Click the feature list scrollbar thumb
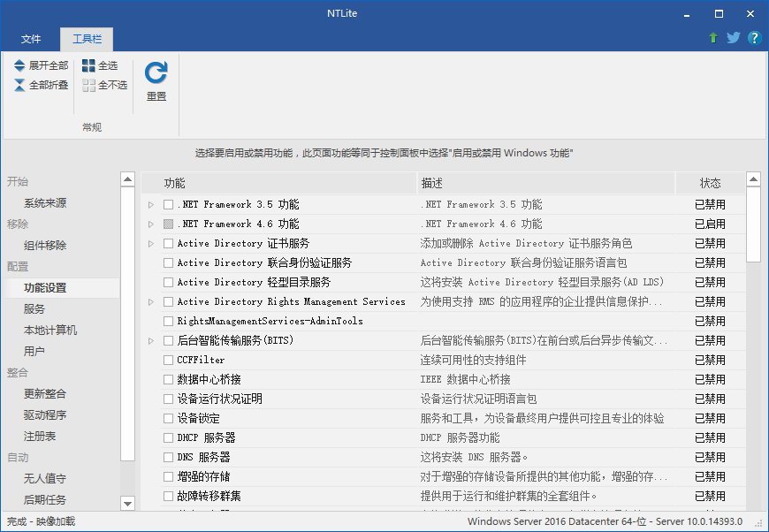The image size is (769, 532). point(753,224)
